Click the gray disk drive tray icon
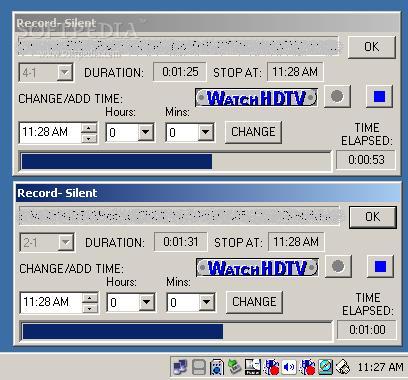The image size is (408, 380). (198, 367)
